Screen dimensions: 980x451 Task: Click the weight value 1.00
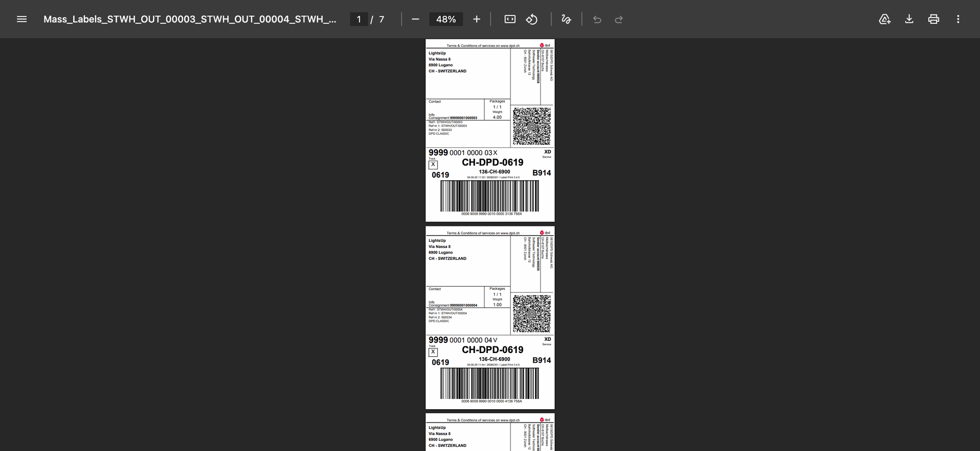[497, 305]
